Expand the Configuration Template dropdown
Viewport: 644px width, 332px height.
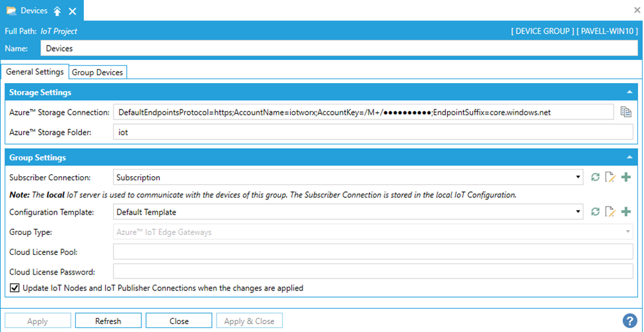(579, 212)
